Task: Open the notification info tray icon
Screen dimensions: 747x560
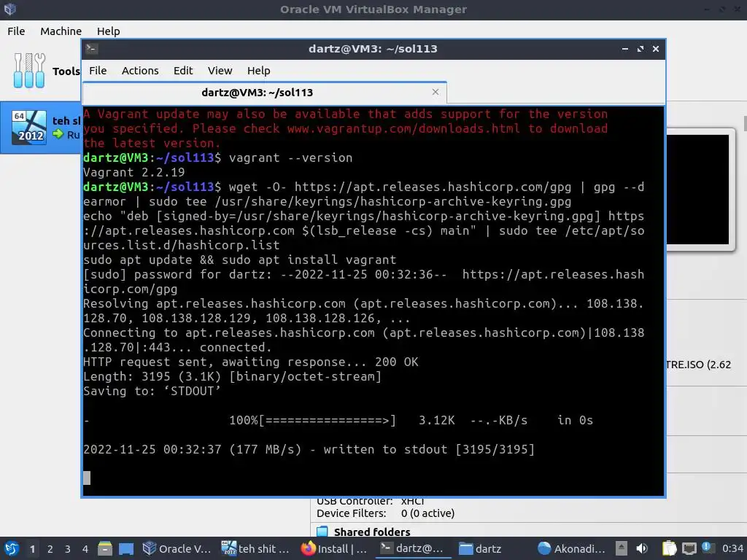Action: coord(706,548)
